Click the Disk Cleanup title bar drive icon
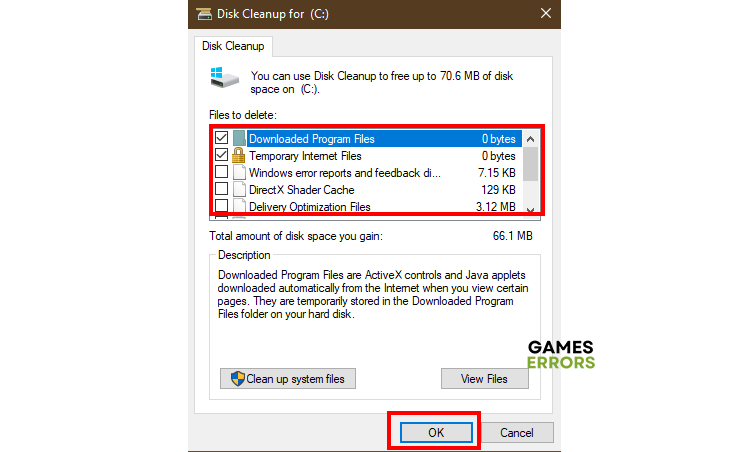This screenshot has height=452, width=750. click(x=204, y=14)
